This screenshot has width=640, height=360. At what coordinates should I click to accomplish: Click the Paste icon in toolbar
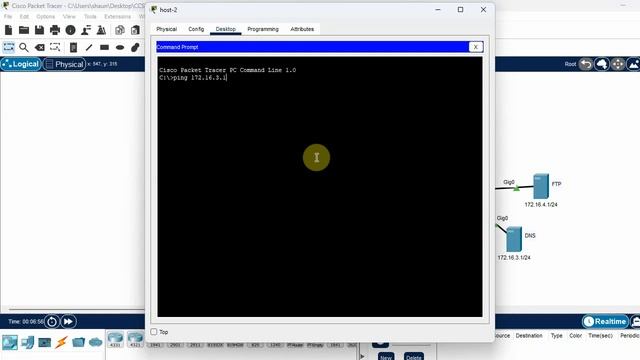pyautogui.click(x=135, y=30)
